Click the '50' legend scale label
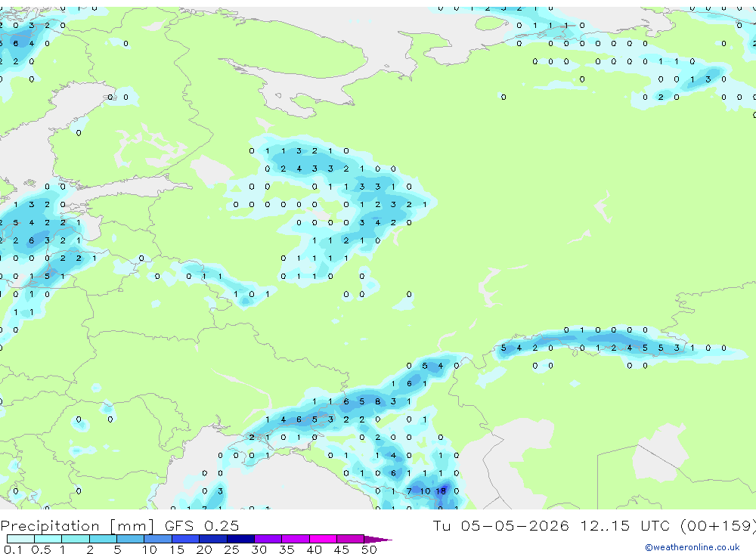756x554 pixels. pos(369,549)
